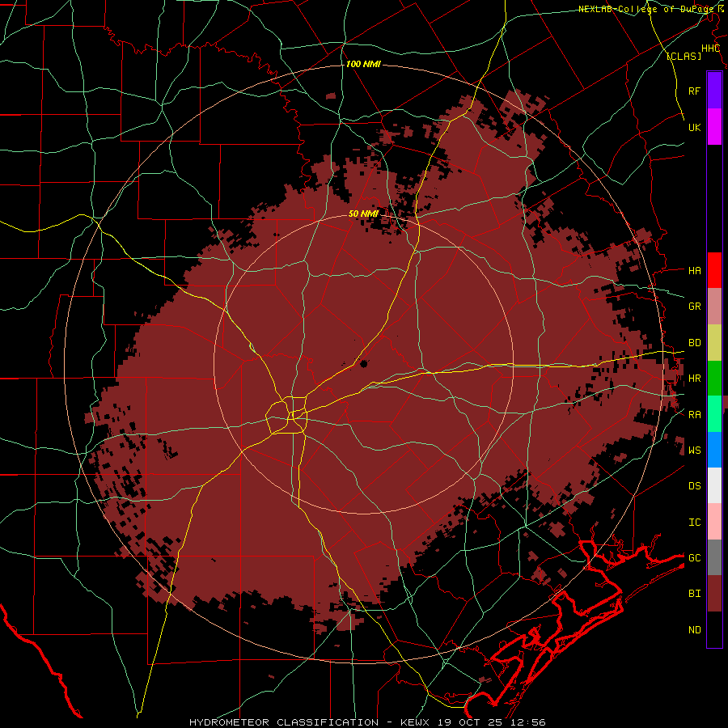Click the HHC product code text

(x=711, y=49)
